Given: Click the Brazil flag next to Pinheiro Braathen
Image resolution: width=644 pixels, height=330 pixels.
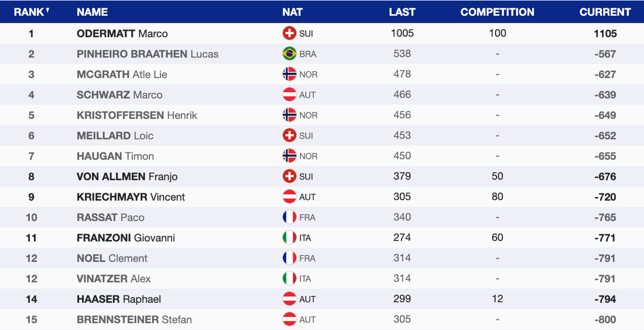Looking at the screenshot, I should (289, 54).
